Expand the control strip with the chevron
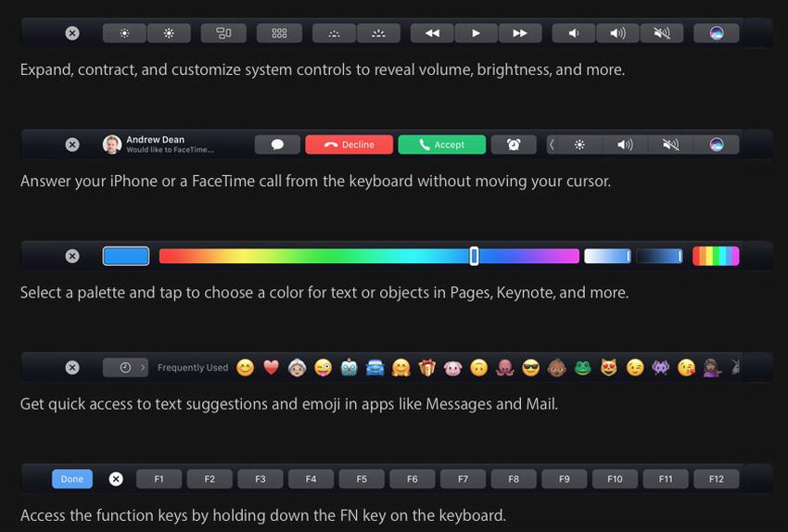 coord(553,145)
